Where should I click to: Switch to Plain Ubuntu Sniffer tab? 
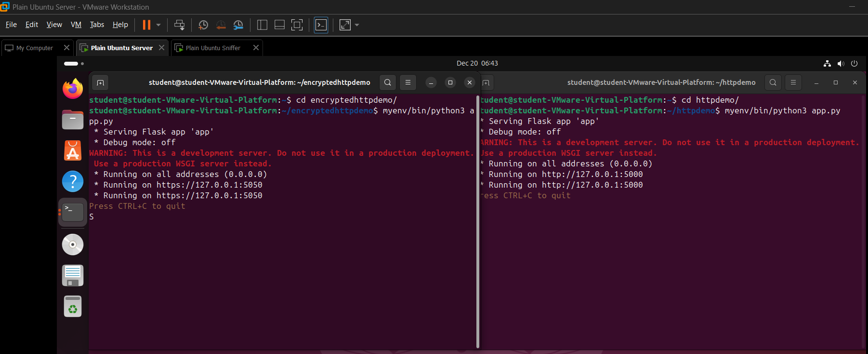click(x=213, y=48)
